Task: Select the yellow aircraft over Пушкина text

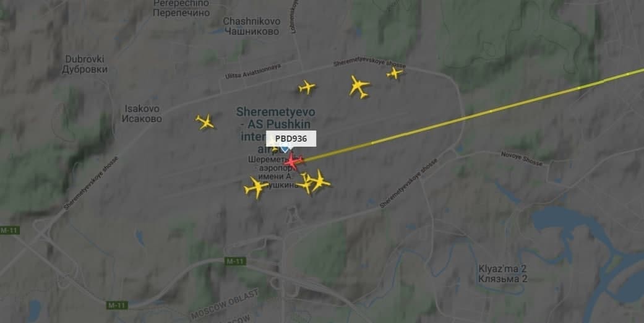Action: (x=256, y=187)
